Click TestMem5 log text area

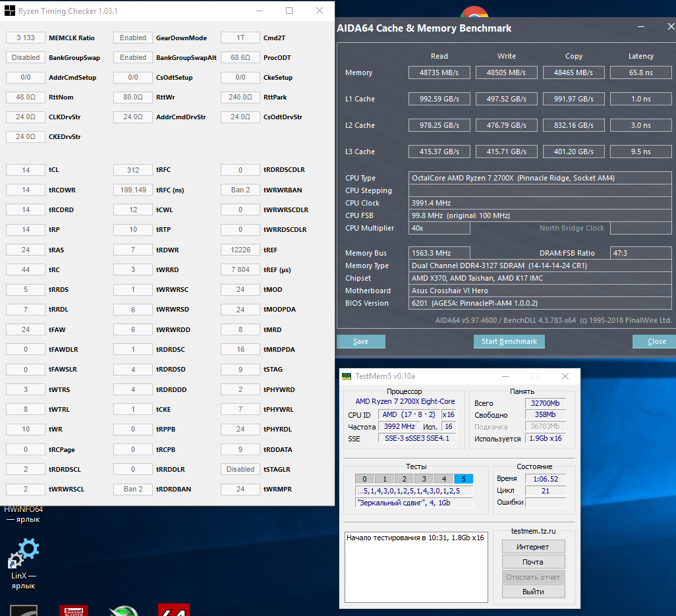tap(416, 567)
